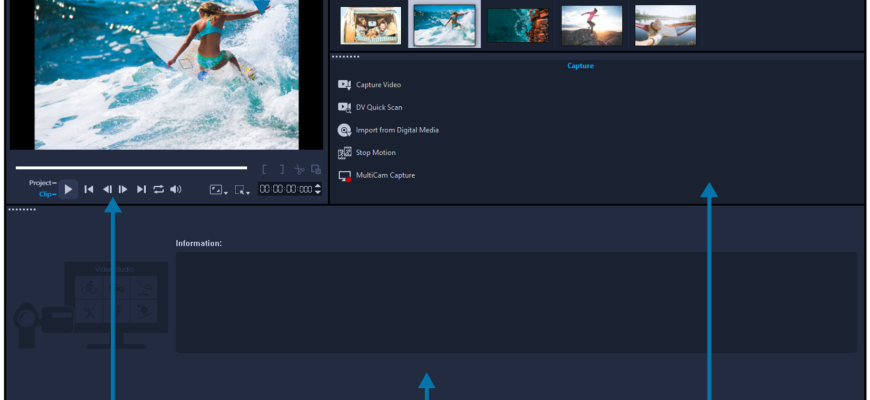Step back to the previous frame
870x400 pixels.
[107, 189]
